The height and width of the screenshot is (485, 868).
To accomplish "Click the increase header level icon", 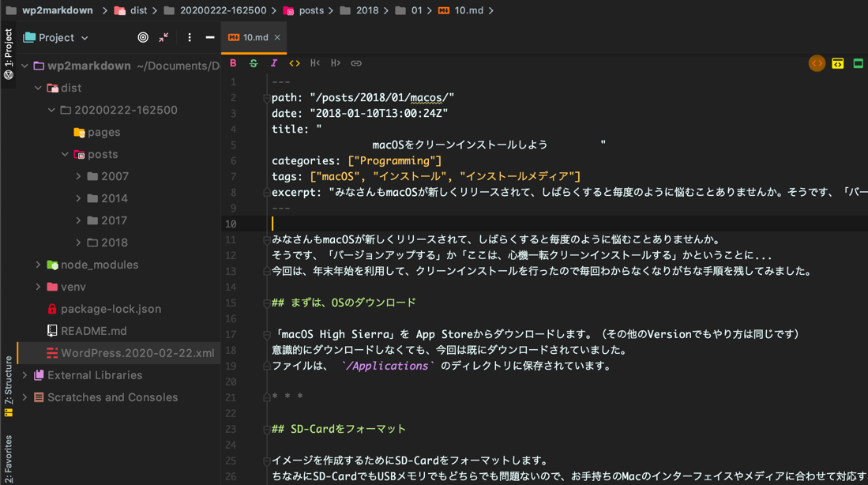I will click(x=336, y=63).
